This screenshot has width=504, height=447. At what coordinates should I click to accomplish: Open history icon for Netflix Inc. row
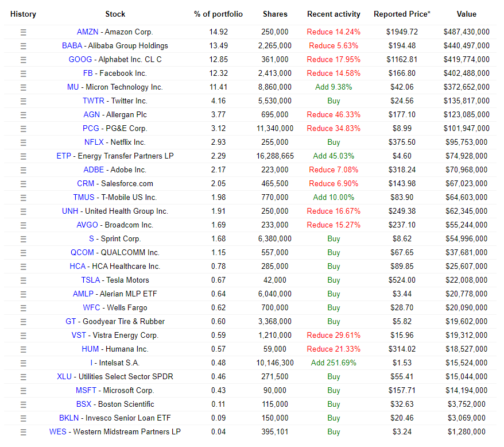pyautogui.click(x=23, y=142)
